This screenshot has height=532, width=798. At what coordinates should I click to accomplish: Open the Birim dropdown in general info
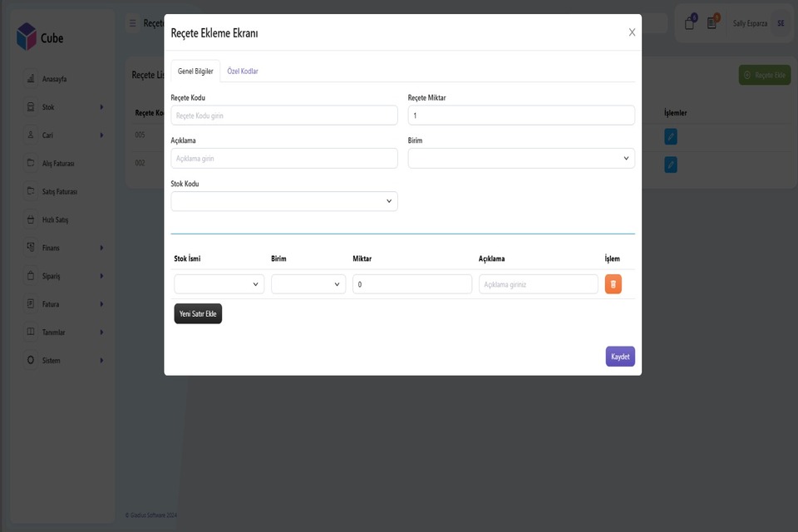(521, 158)
